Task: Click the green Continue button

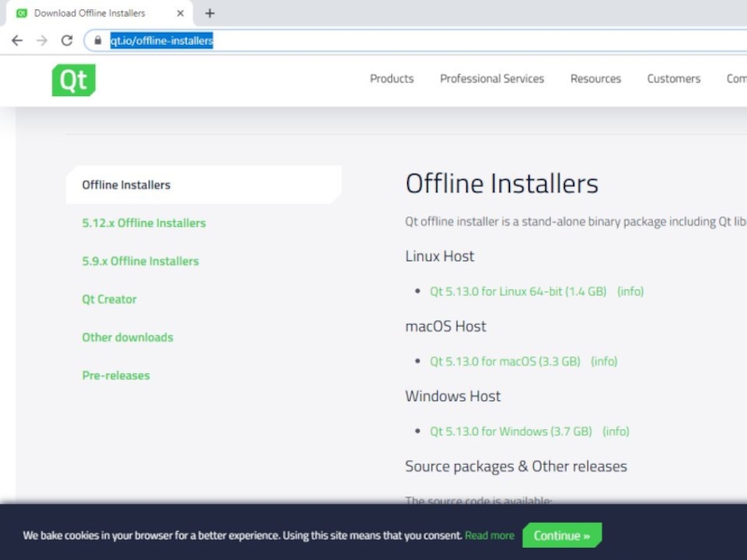Action: tap(562, 536)
